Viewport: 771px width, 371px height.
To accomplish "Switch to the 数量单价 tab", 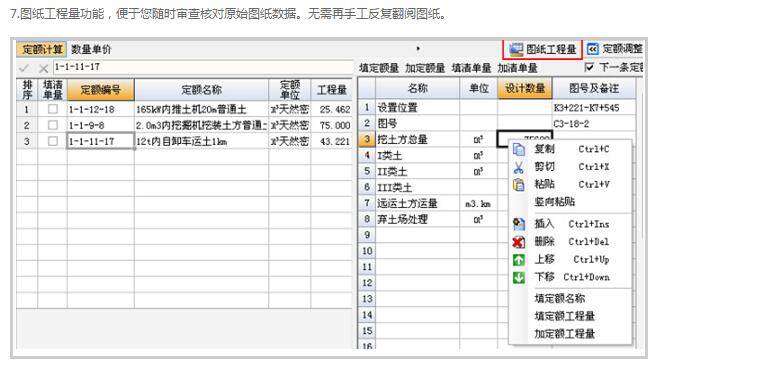I will coord(91,50).
